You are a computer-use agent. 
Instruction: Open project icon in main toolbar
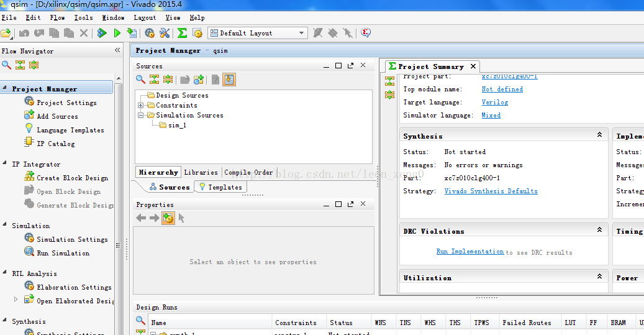[x=6, y=33]
